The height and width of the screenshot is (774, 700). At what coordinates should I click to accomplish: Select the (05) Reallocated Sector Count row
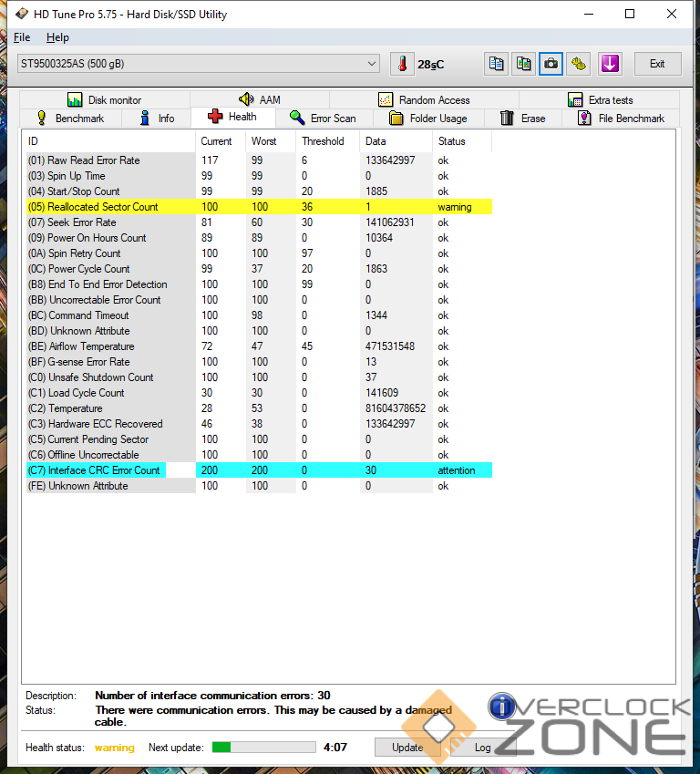[259, 207]
